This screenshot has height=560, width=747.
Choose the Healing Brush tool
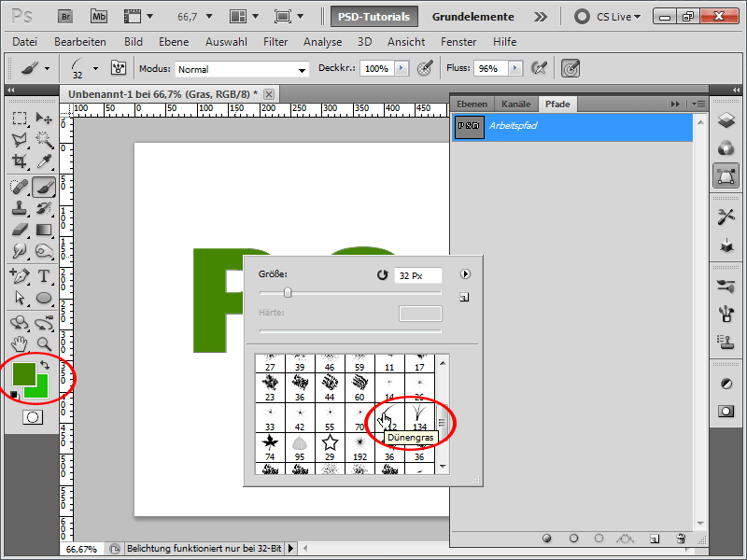pyautogui.click(x=20, y=187)
